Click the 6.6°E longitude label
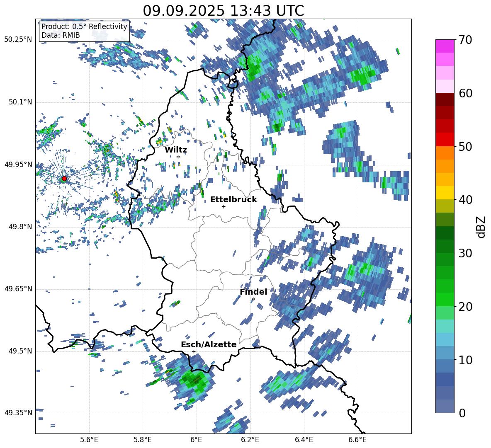 [x=357, y=440]
